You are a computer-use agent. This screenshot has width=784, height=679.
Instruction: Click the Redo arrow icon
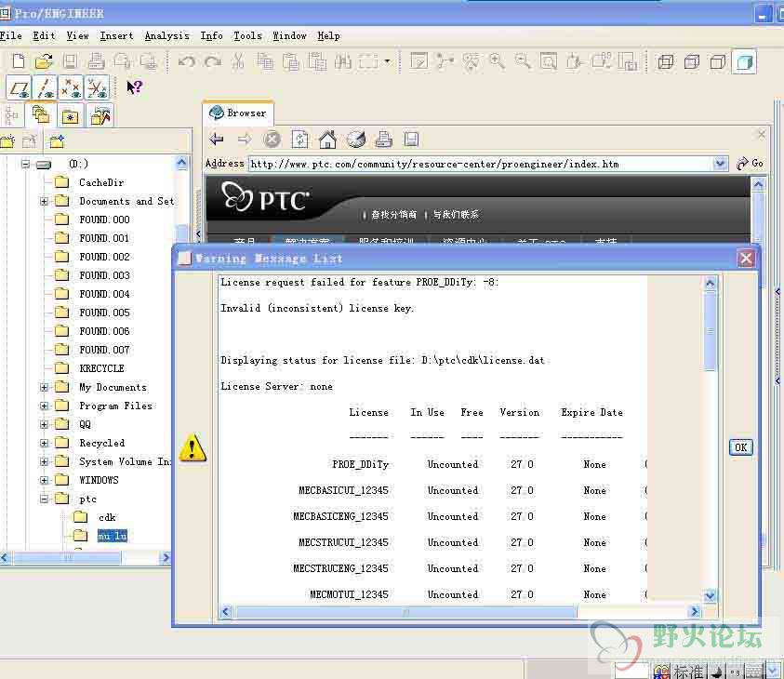[212, 61]
